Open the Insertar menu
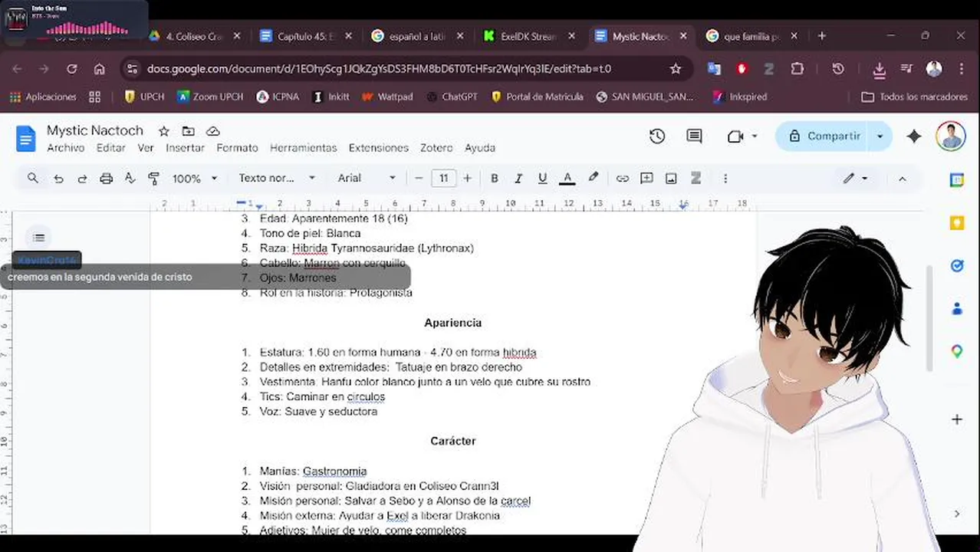Screen dimensions: 980x552 [185, 148]
